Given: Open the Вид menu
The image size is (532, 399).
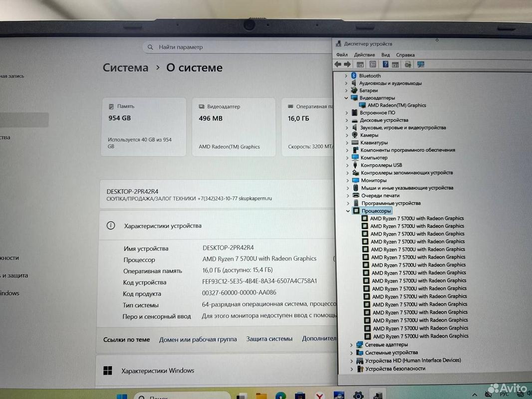Looking at the screenshot, I should (x=385, y=55).
